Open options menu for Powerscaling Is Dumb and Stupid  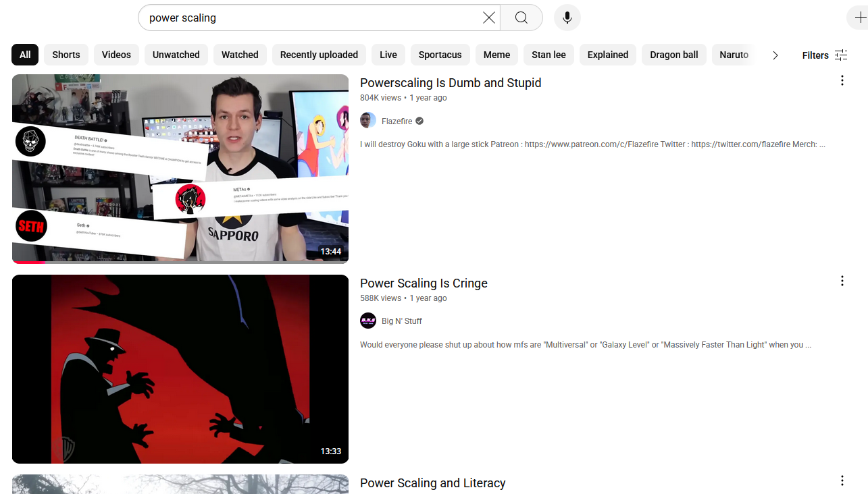pyautogui.click(x=842, y=81)
